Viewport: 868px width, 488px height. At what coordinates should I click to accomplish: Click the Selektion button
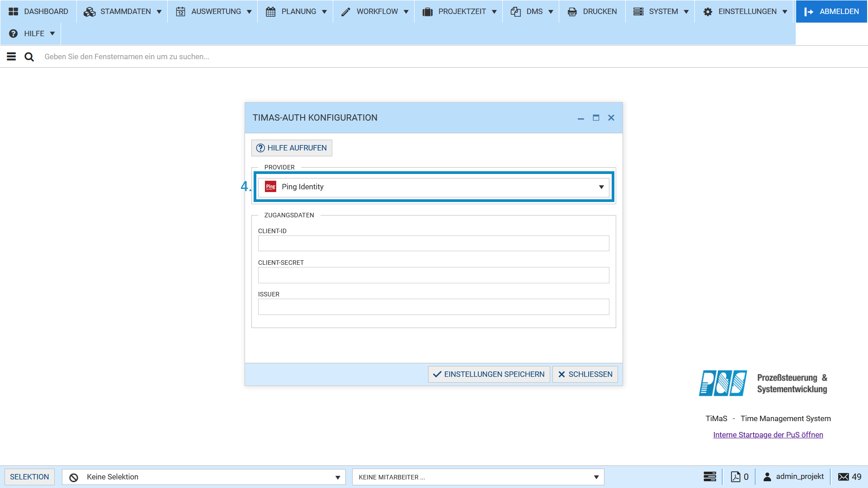(29, 477)
